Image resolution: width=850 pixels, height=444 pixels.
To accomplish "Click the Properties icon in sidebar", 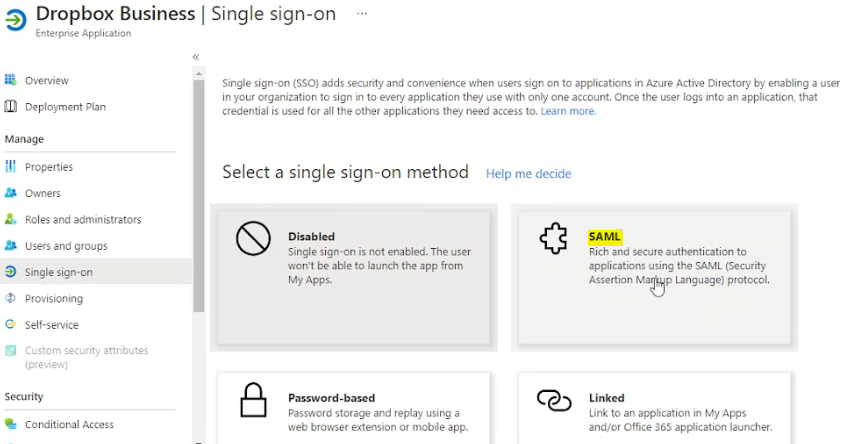I will (11, 167).
